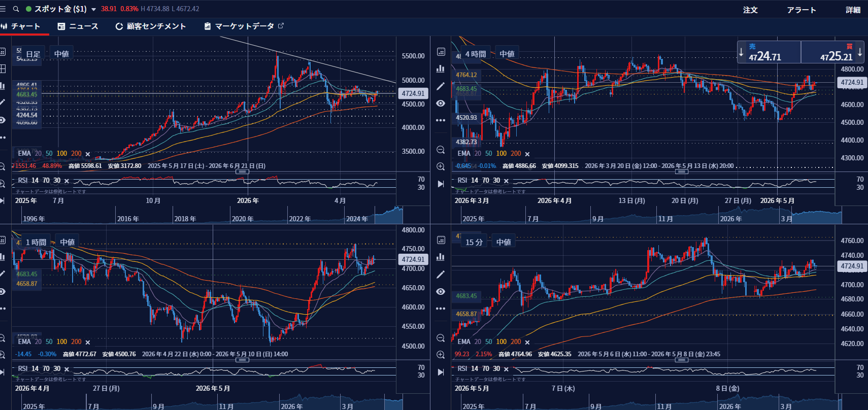This screenshot has width=868, height=410.
Task: Open chart type bars icon on 4時間 chart
Action: pyautogui.click(x=441, y=69)
